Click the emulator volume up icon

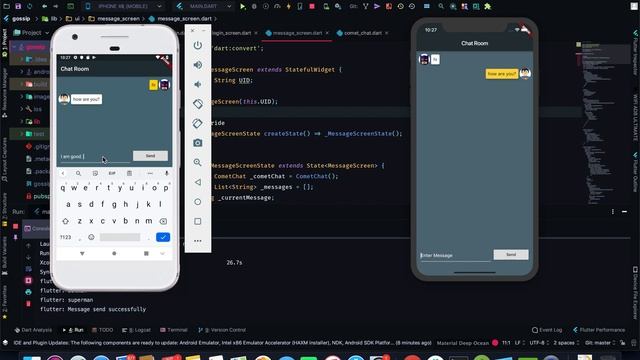(198, 65)
